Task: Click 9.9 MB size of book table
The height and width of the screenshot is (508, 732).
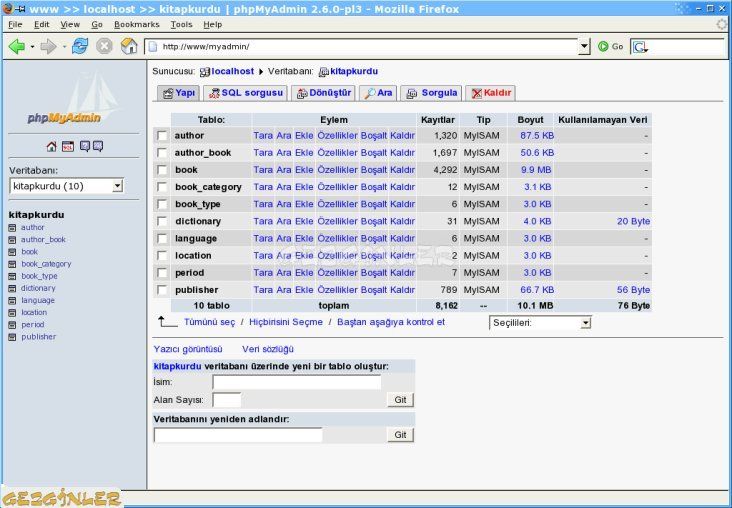Action: click(536, 170)
